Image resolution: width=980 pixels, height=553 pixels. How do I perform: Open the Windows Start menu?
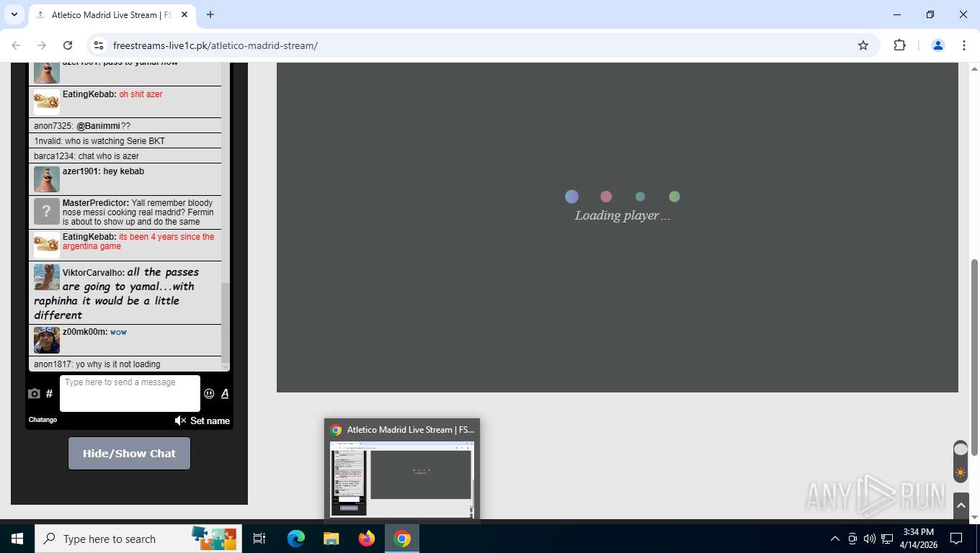[17, 539]
